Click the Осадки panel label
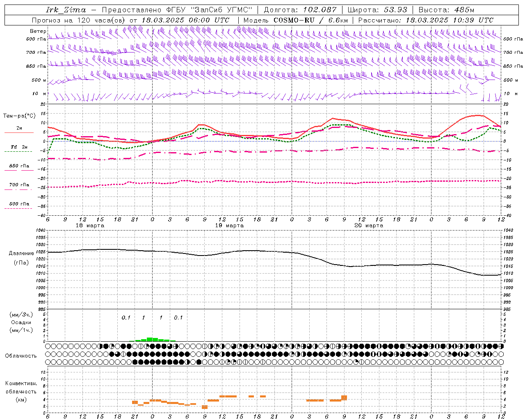The width and height of the screenshot is (525, 420). (x=21, y=322)
